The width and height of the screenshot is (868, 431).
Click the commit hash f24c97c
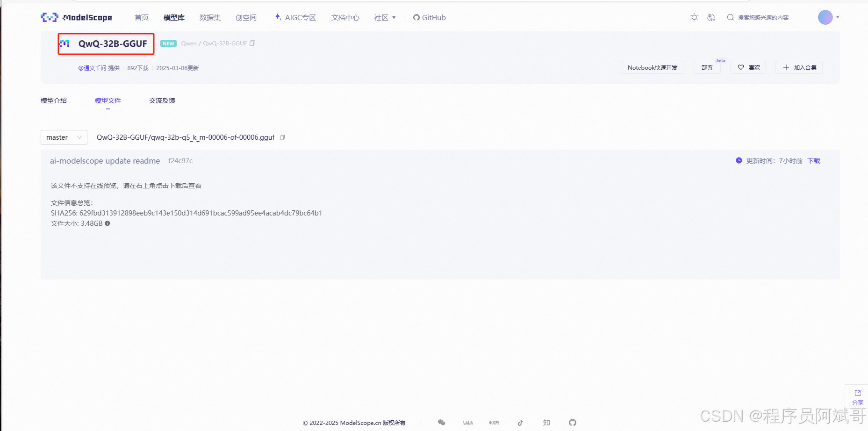[180, 161]
